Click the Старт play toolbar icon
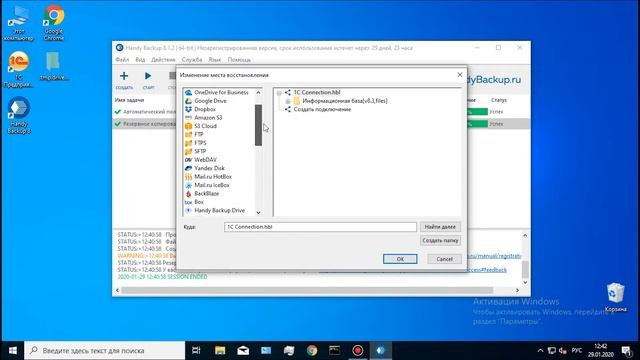Image resolution: width=640 pixels, height=360 pixels. coord(148,76)
